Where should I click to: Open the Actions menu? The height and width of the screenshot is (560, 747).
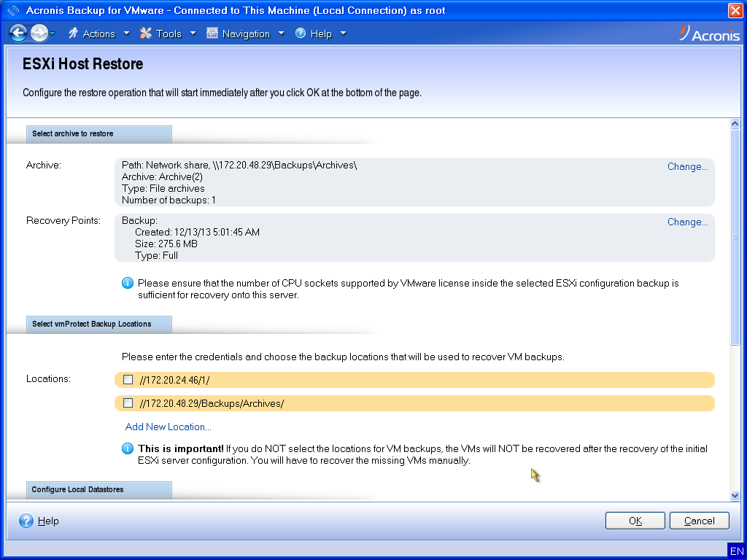coord(98,34)
